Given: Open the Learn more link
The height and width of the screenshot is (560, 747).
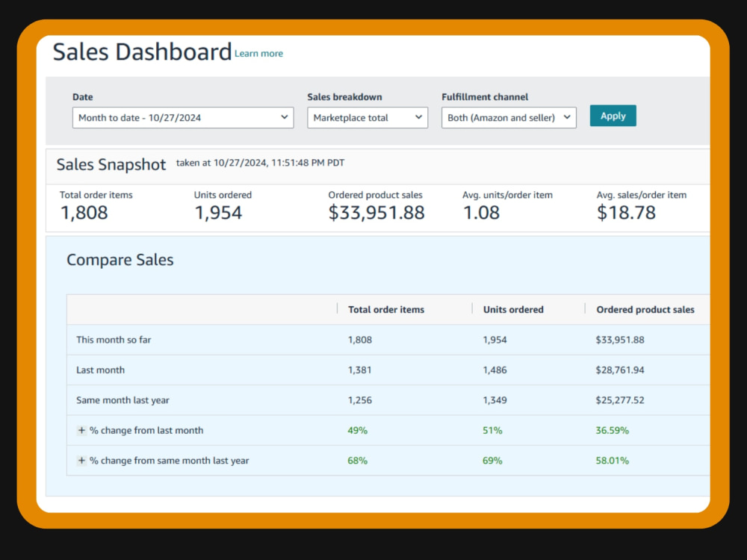Looking at the screenshot, I should click(258, 53).
